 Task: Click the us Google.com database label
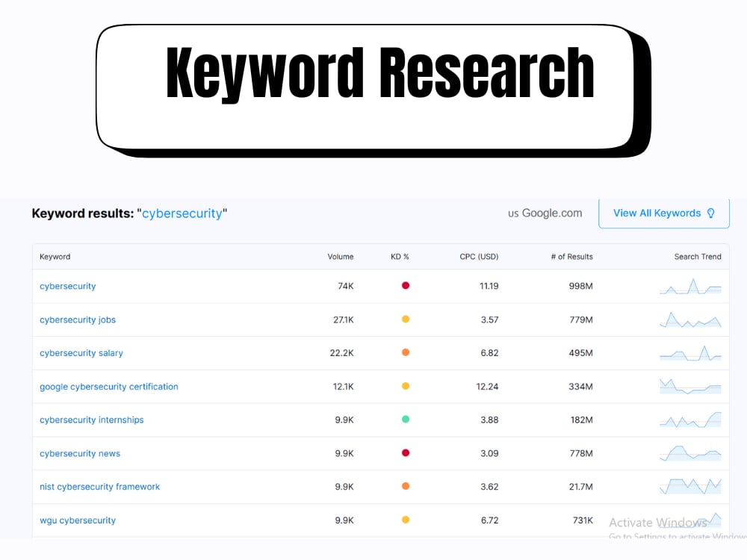(x=545, y=214)
